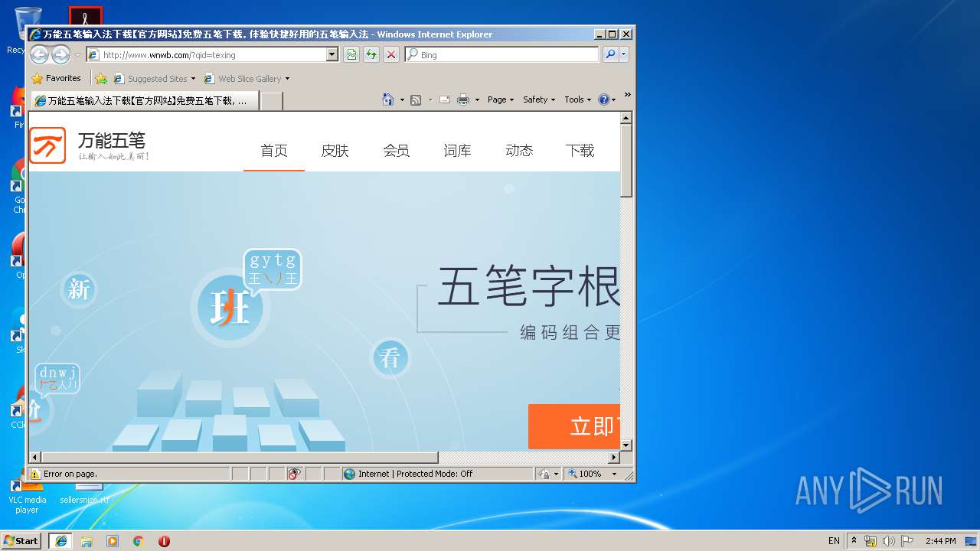The width and height of the screenshot is (980, 551).
Task: Expand the Web Slice Gallery dropdown arrow
Action: click(x=287, y=78)
